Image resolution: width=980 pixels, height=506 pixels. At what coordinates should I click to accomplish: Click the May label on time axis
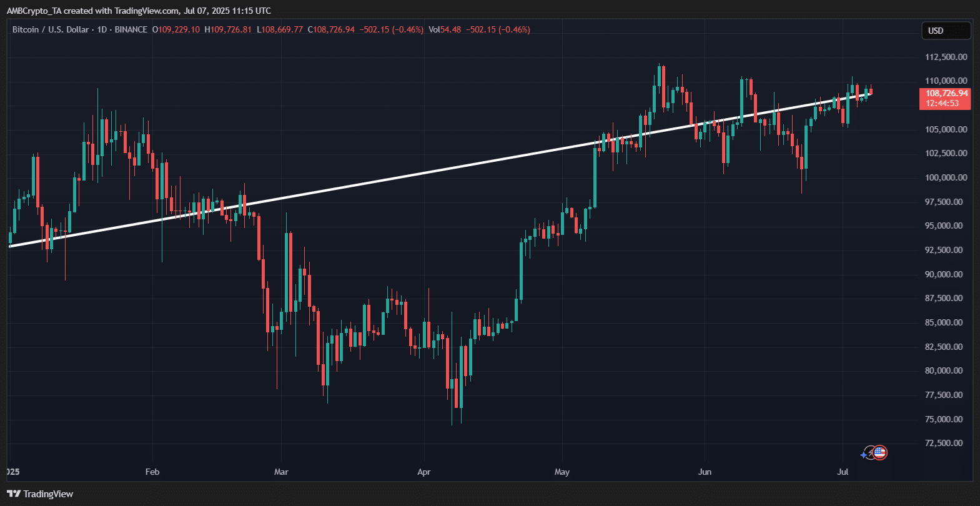pos(562,472)
